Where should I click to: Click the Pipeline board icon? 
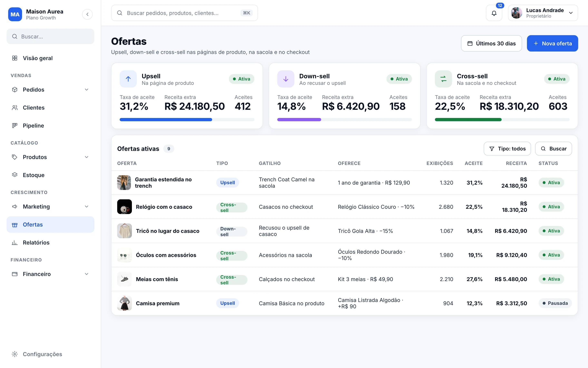point(15,126)
